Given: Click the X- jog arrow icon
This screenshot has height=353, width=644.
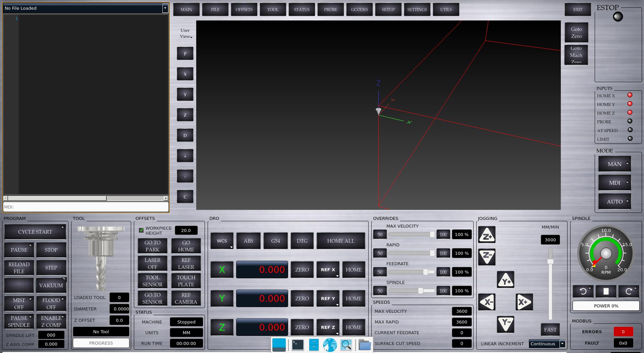Looking at the screenshot, I should pyautogui.click(x=486, y=302).
